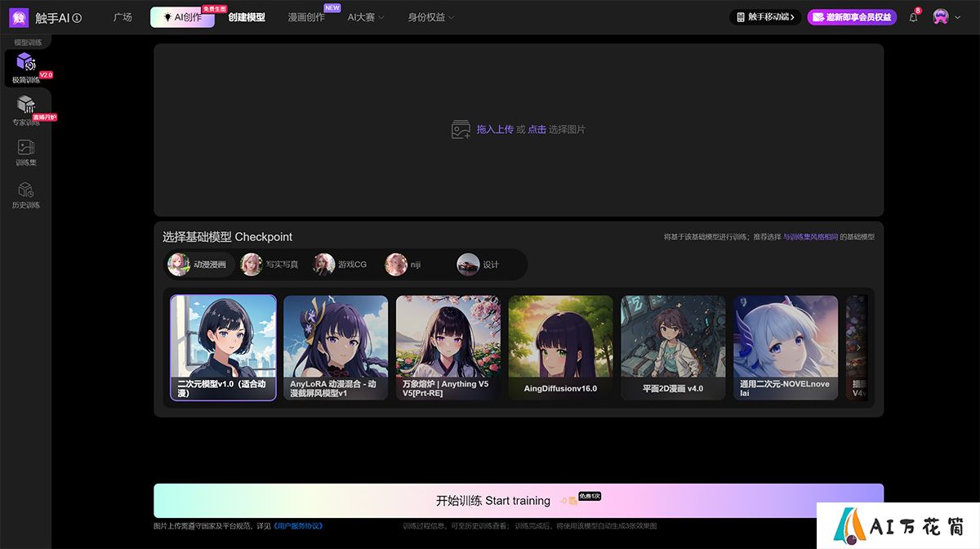Choose the 通用二次元-NOVELnovelai checkpoint thumbnail
This screenshot has height=549, width=980.
coord(786,348)
